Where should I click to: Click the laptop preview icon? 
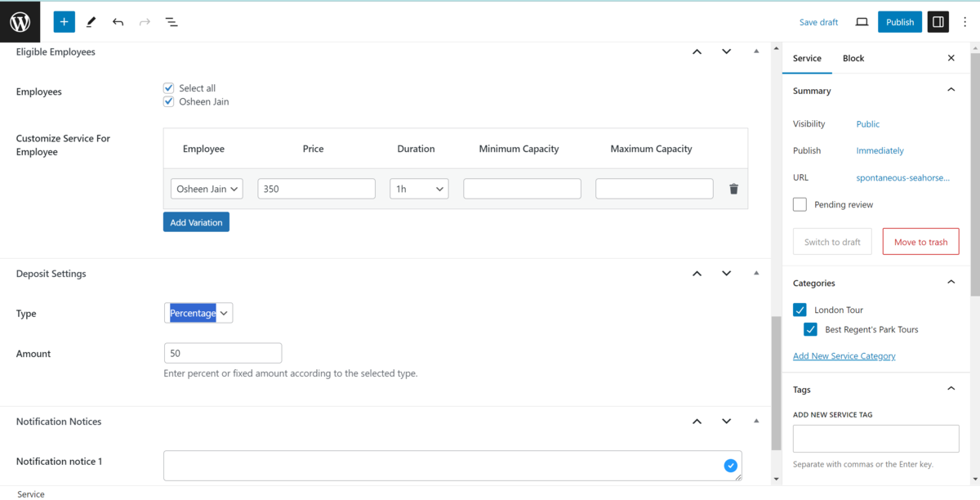tap(862, 22)
